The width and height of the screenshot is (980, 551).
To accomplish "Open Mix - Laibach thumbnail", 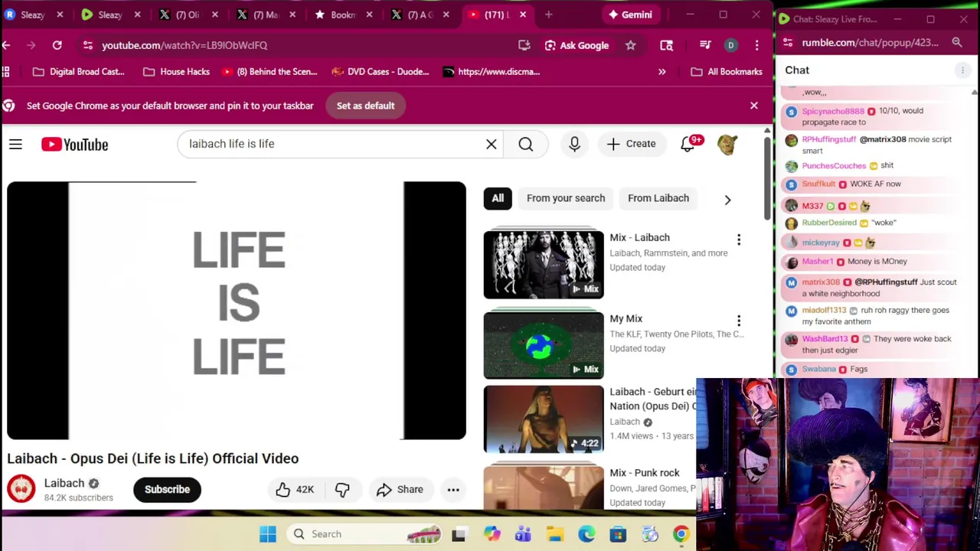I will (544, 264).
